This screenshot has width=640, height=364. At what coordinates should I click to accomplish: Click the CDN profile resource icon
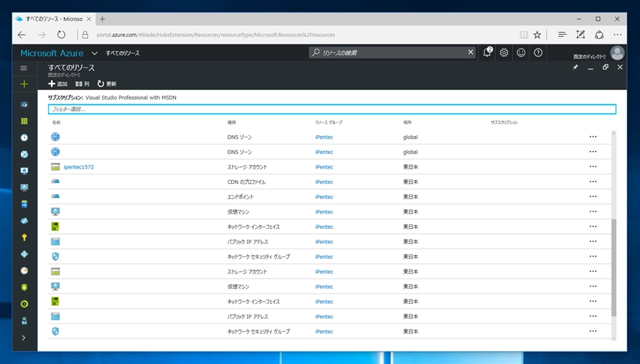(55, 182)
